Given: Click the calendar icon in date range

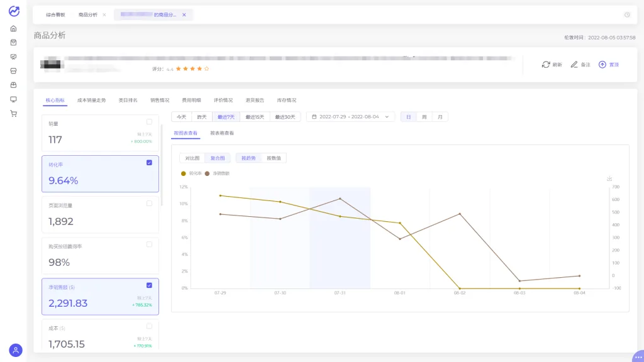Looking at the screenshot, I should click(x=314, y=117).
